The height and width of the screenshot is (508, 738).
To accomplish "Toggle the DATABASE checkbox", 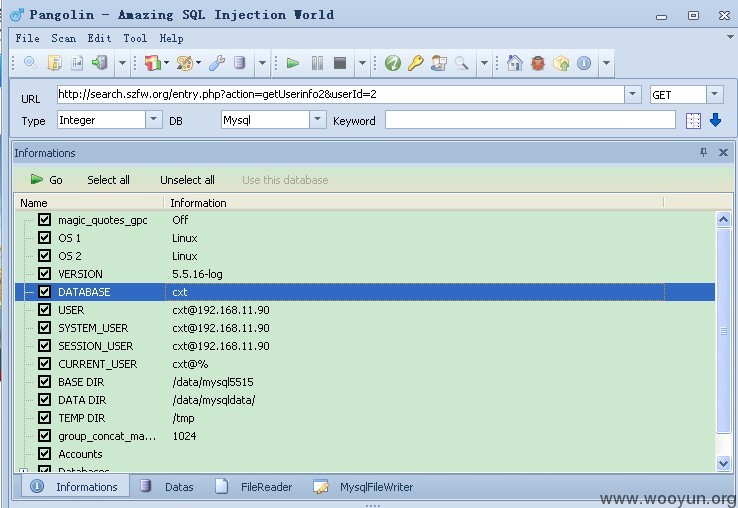I will click(44, 291).
